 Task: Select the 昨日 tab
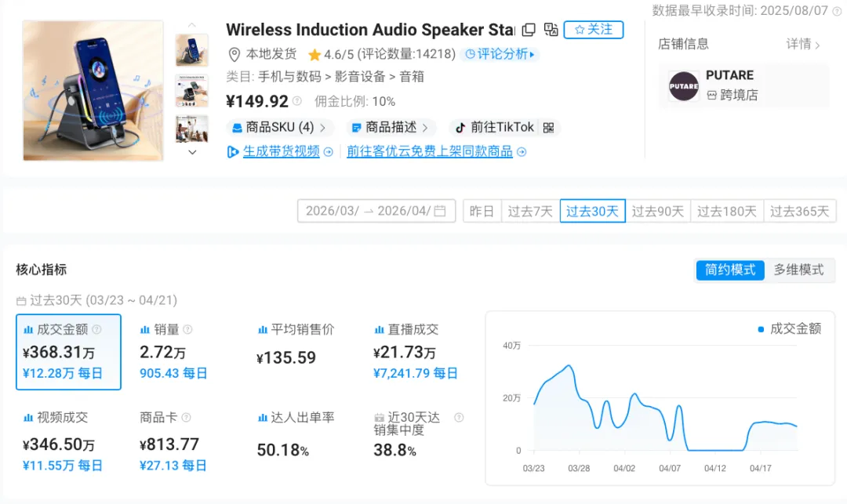(482, 210)
